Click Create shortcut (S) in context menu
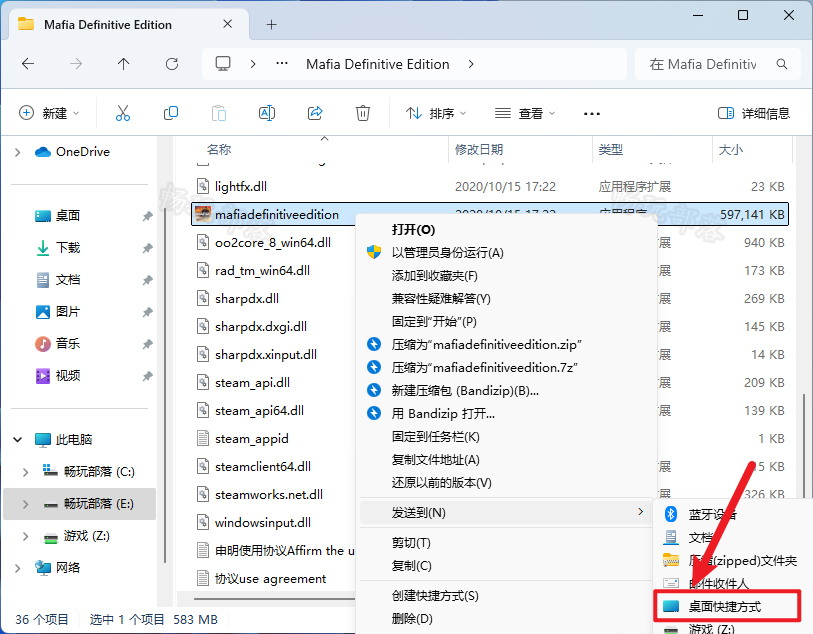Screen dimensions: 813x634 (x=435, y=596)
